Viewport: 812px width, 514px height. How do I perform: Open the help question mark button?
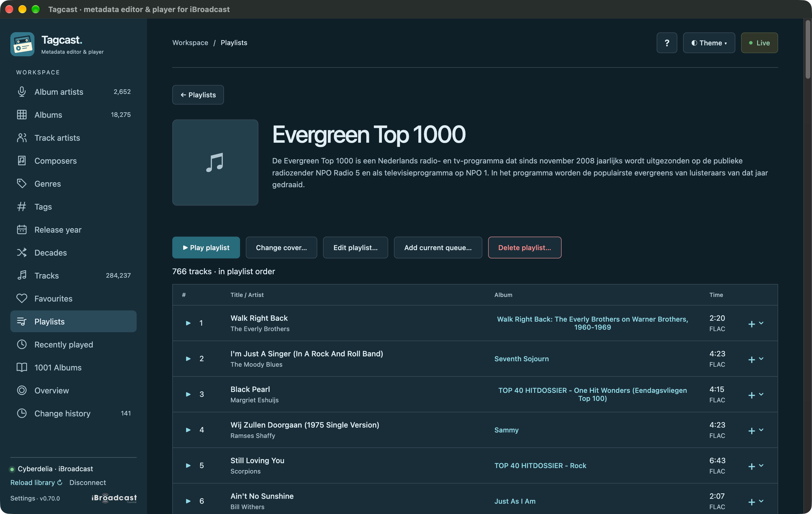point(667,43)
